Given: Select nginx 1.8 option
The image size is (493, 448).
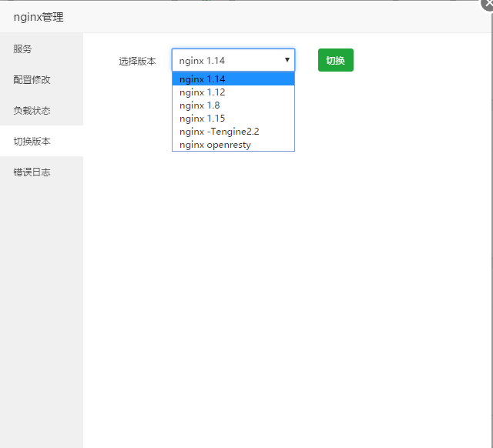Looking at the screenshot, I should (233, 105).
